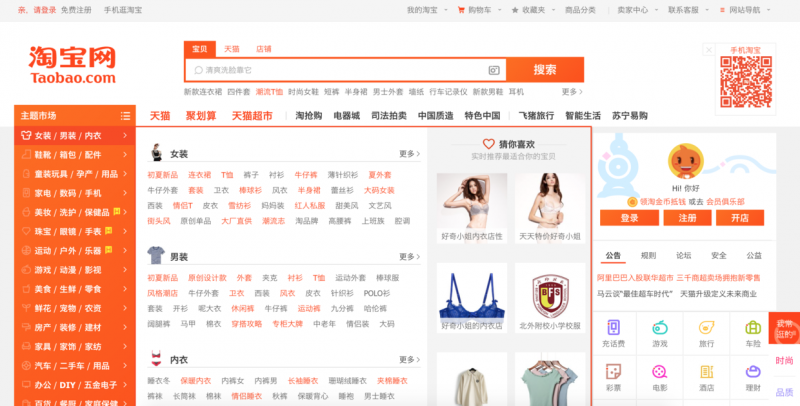The width and height of the screenshot is (800, 406).
Task: Close the 手机淘宝 QR code panel
Action: 709,49
